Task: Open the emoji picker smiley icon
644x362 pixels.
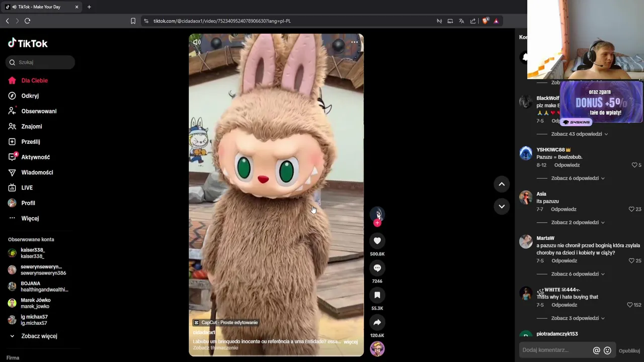Action: 607,350
